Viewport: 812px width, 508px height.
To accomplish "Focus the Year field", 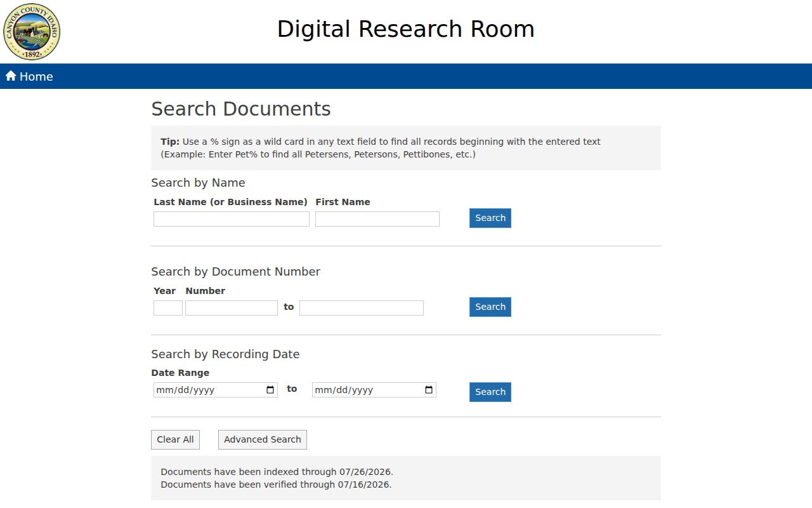I will [x=168, y=308].
